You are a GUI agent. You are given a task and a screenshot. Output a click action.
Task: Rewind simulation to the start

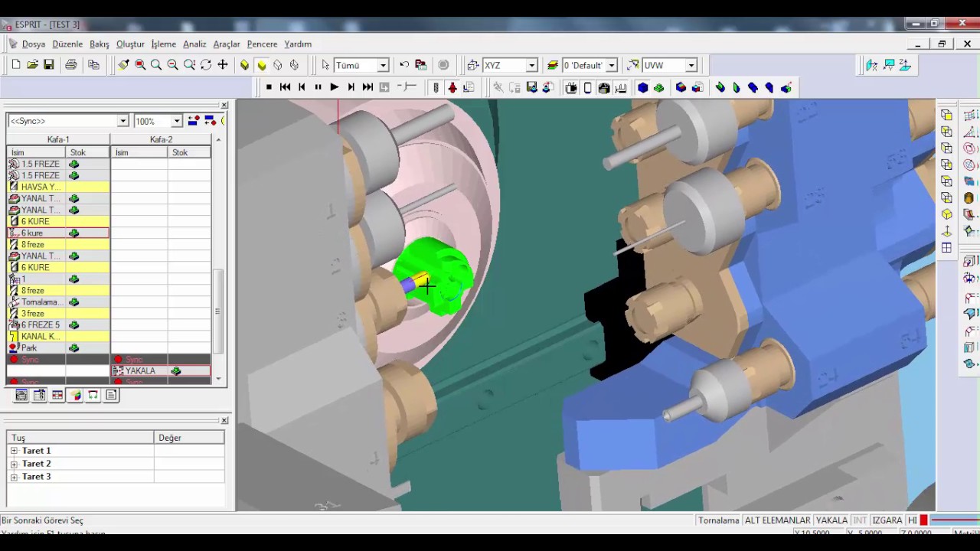coord(285,87)
